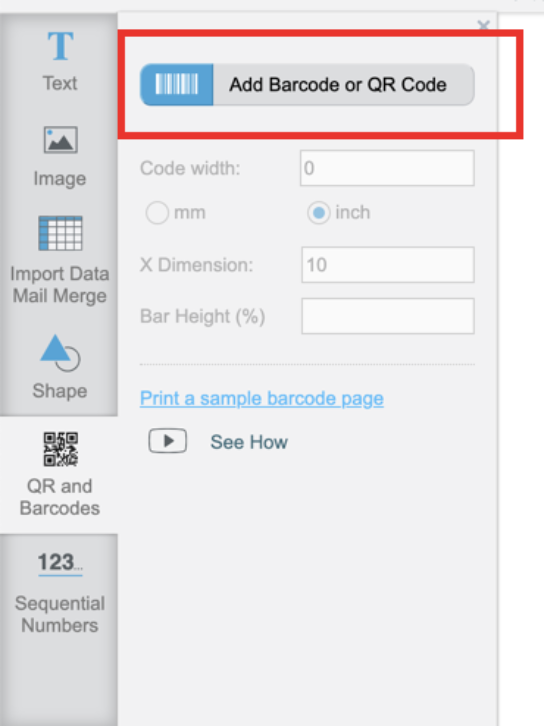
Task: Click Add Barcode or QR Code button
Action: point(307,84)
